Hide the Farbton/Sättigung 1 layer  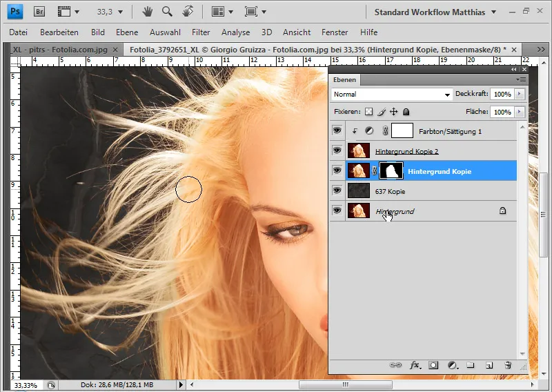click(337, 130)
